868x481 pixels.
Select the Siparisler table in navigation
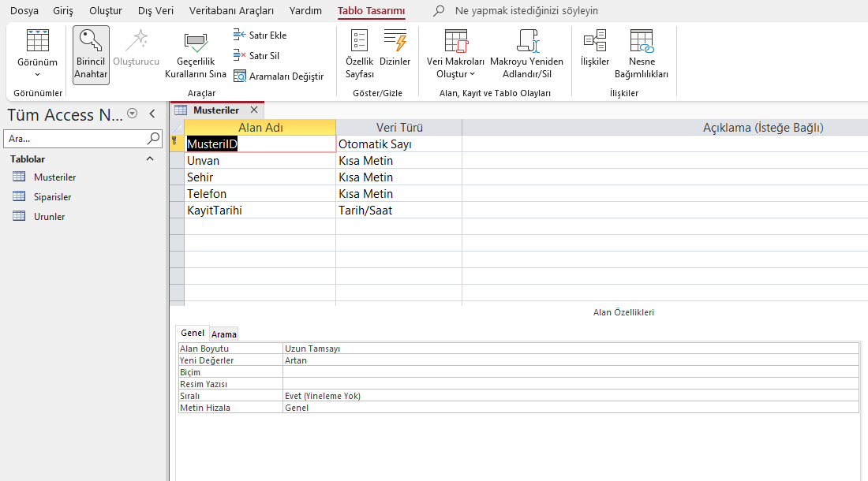53,197
